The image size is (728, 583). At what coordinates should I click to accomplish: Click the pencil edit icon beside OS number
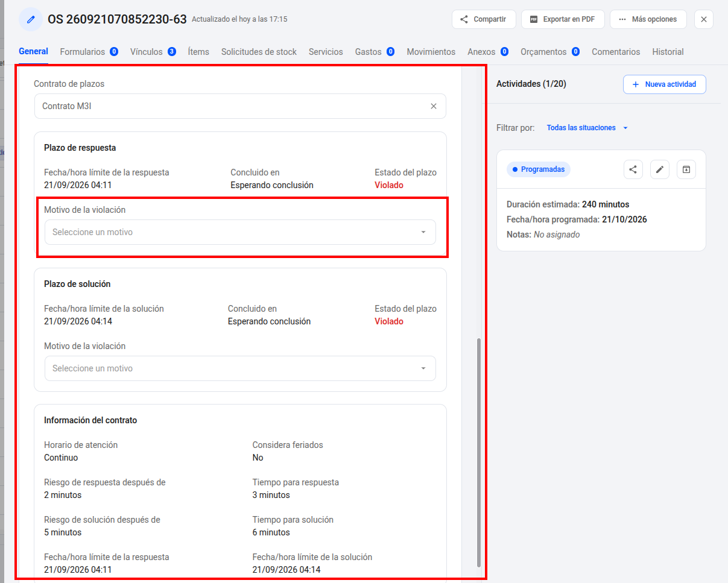click(x=31, y=19)
